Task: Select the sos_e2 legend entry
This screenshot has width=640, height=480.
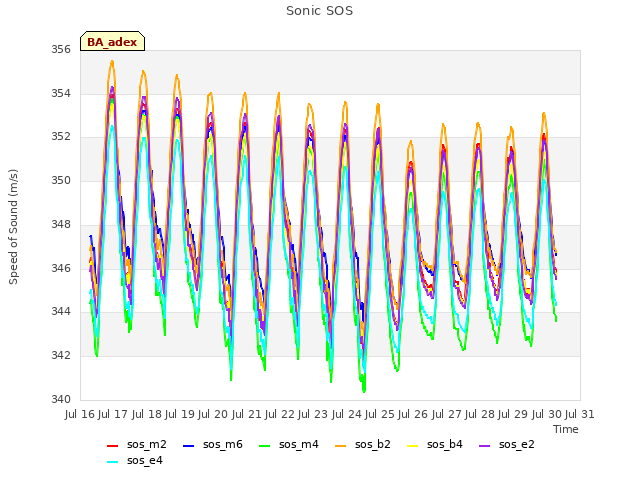Action: point(507,444)
